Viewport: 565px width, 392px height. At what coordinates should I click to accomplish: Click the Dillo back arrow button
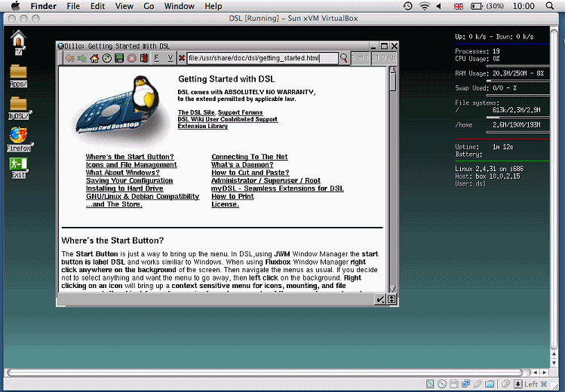coord(70,58)
